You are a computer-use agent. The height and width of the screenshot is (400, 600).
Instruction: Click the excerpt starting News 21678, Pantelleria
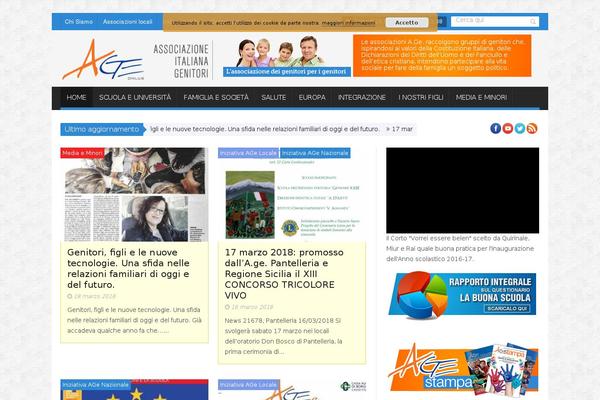pyautogui.click(x=284, y=336)
